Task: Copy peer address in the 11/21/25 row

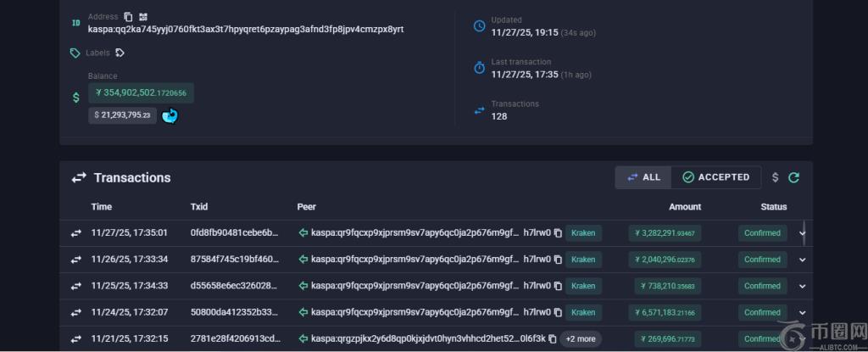Action: (552, 339)
